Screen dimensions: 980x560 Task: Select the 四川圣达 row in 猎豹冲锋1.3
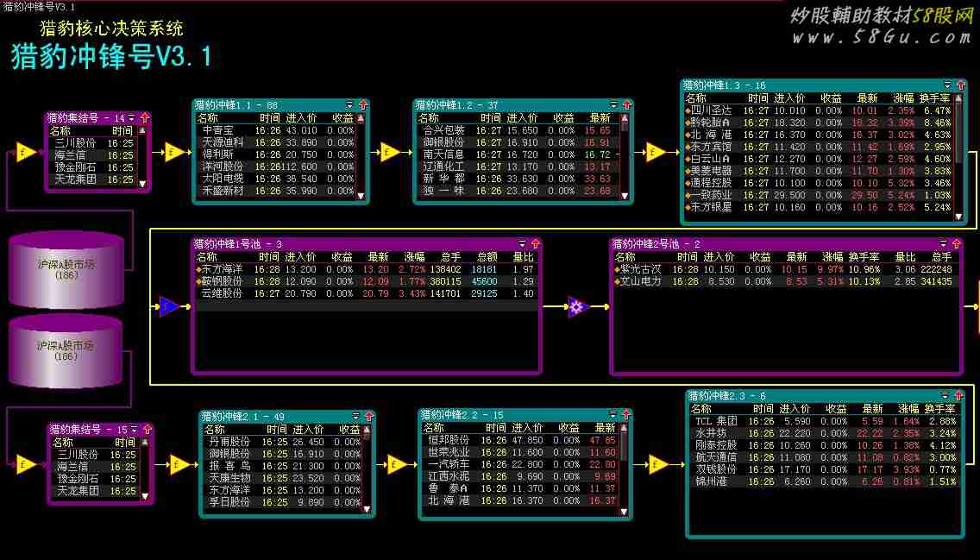tap(819, 110)
